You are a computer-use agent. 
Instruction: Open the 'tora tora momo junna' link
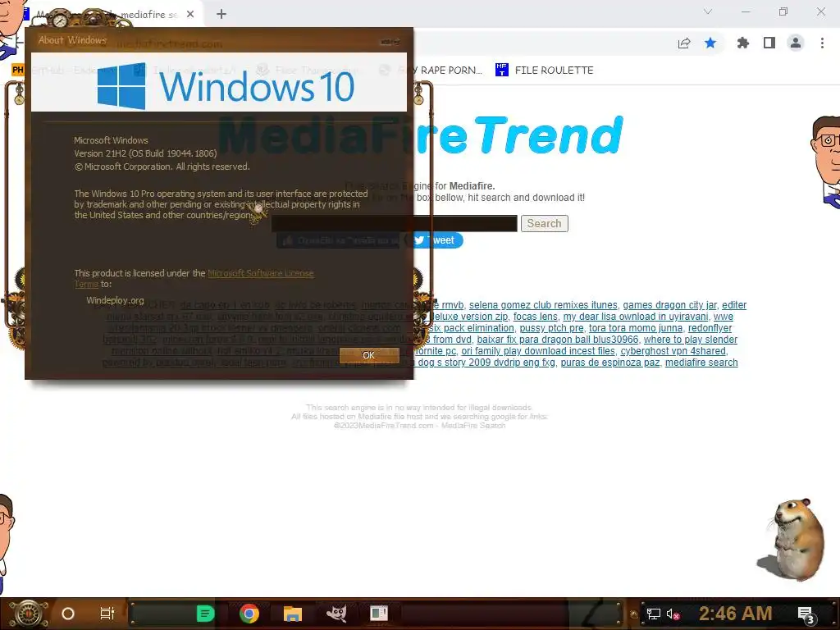point(636,328)
